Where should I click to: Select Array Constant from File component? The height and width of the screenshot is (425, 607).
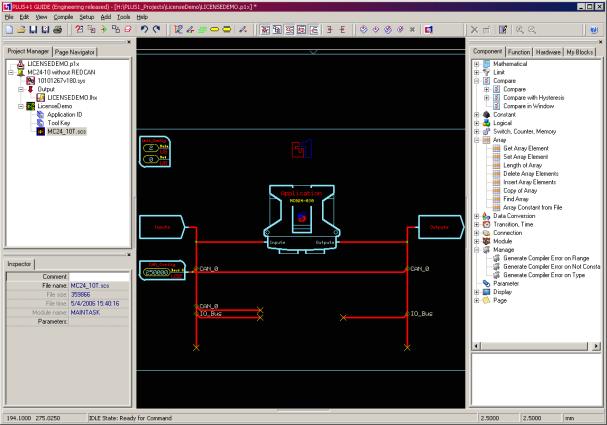pyautogui.click(x=532, y=207)
